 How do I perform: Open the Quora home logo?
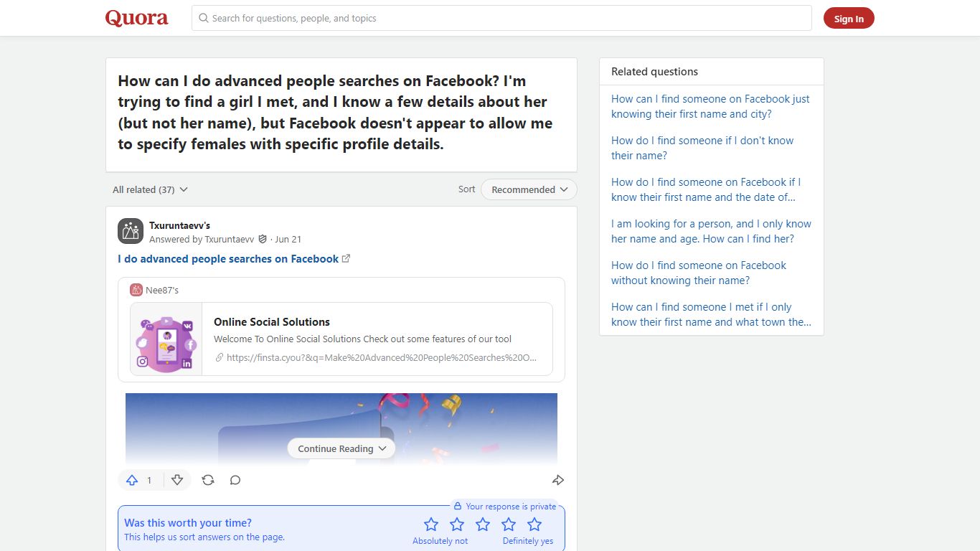(x=137, y=18)
